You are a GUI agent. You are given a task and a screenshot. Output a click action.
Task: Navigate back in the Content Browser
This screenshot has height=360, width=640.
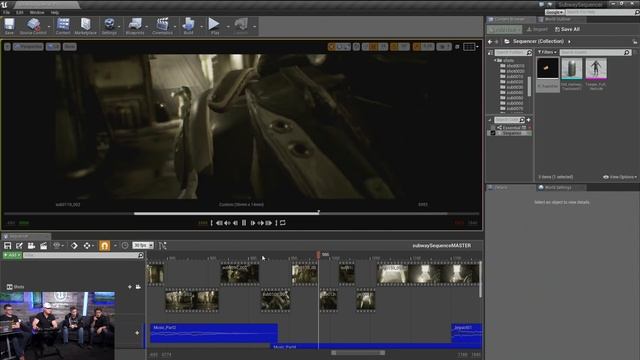490,42
